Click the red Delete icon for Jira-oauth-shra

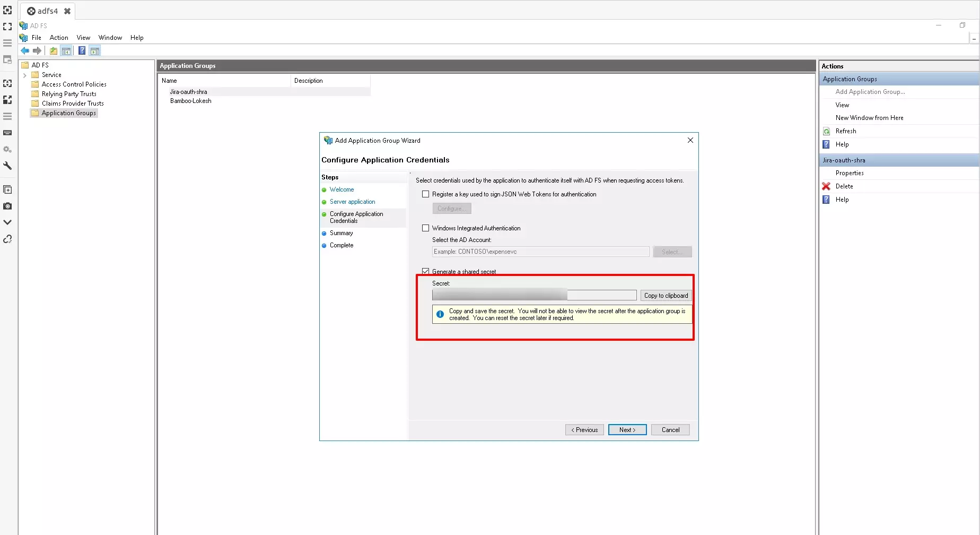(x=826, y=186)
